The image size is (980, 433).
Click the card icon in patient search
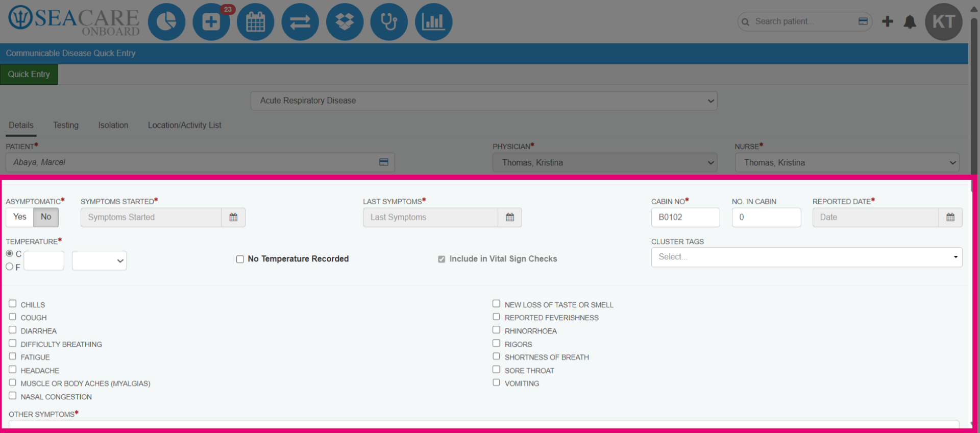(x=863, y=21)
